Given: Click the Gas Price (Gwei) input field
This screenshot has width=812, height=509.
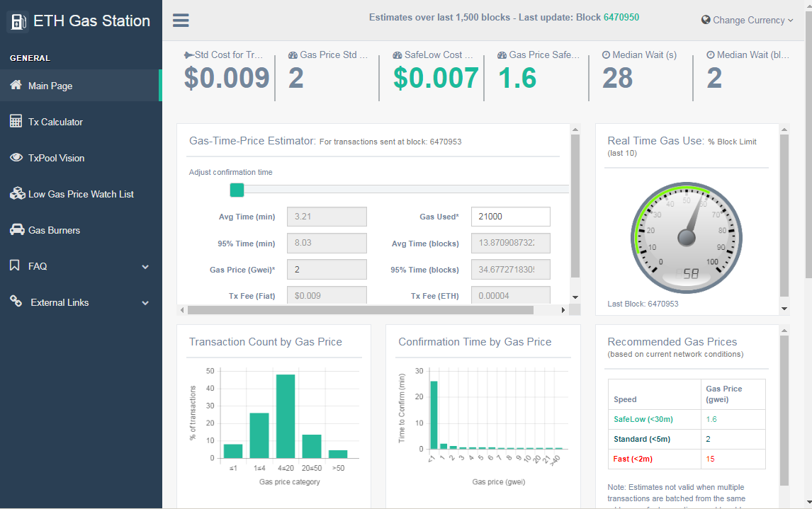Looking at the screenshot, I should (x=327, y=270).
